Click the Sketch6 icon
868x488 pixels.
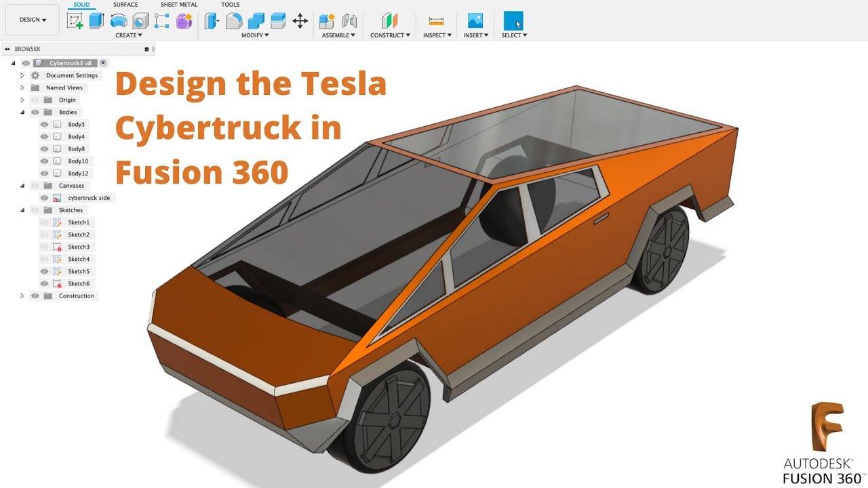point(57,283)
